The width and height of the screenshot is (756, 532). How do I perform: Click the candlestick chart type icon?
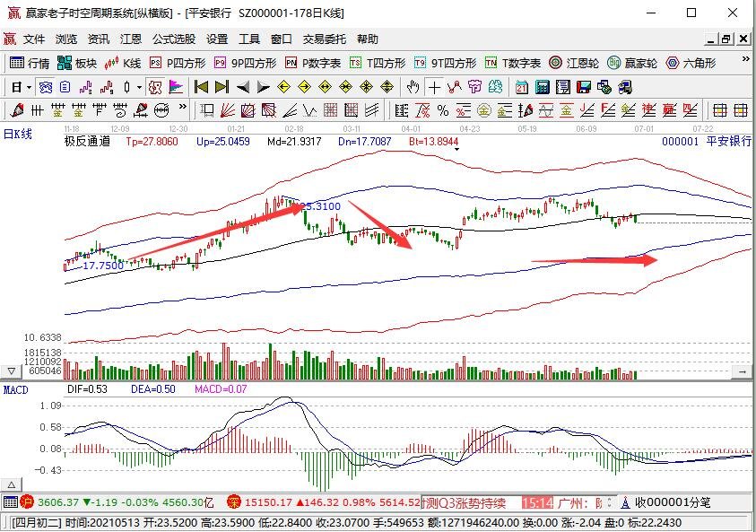[126, 87]
